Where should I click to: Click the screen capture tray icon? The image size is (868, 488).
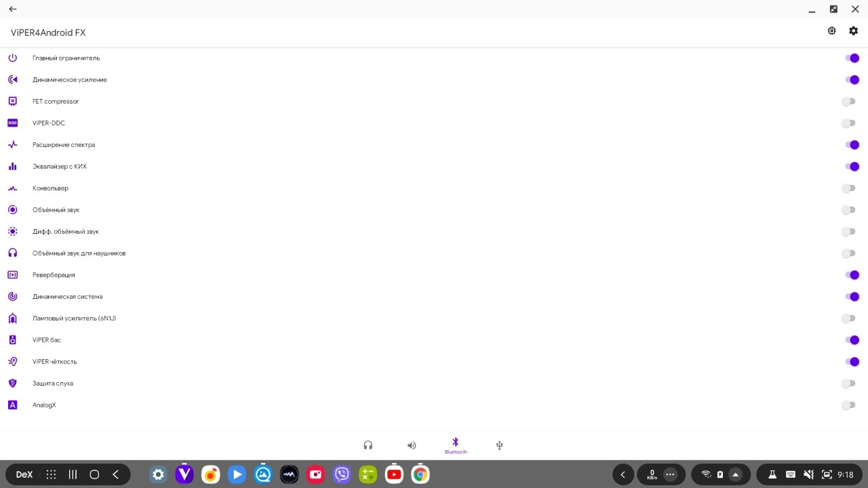pyautogui.click(x=827, y=474)
